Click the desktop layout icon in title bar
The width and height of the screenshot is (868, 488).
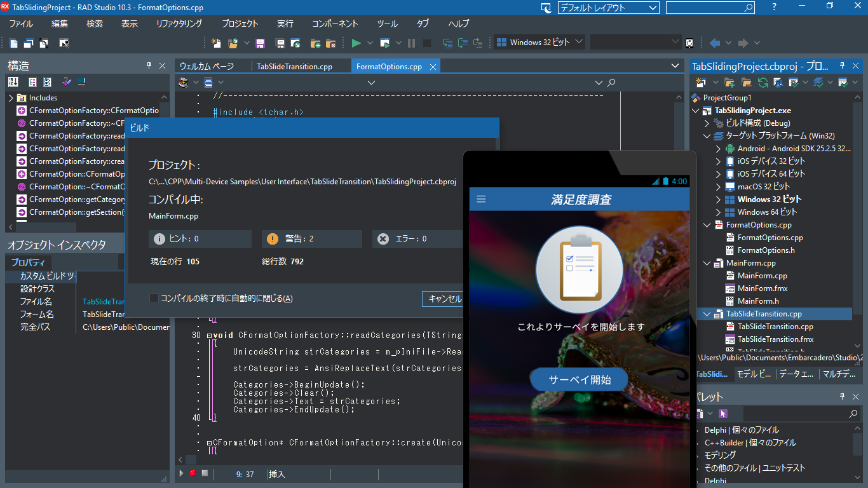pos(546,8)
